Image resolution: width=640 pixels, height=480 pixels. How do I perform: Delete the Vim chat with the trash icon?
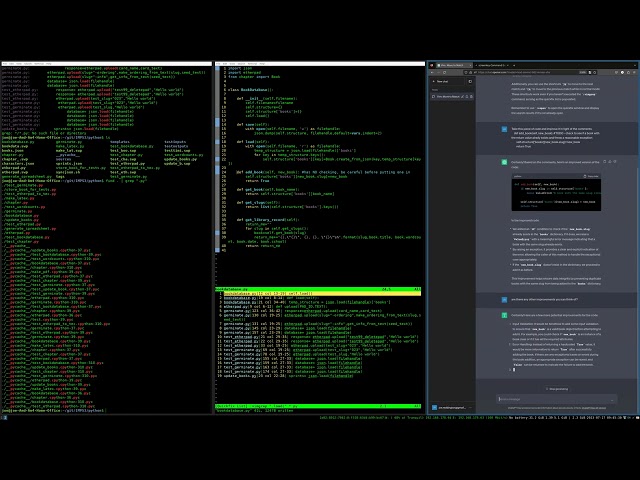pyautogui.click(x=471, y=96)
